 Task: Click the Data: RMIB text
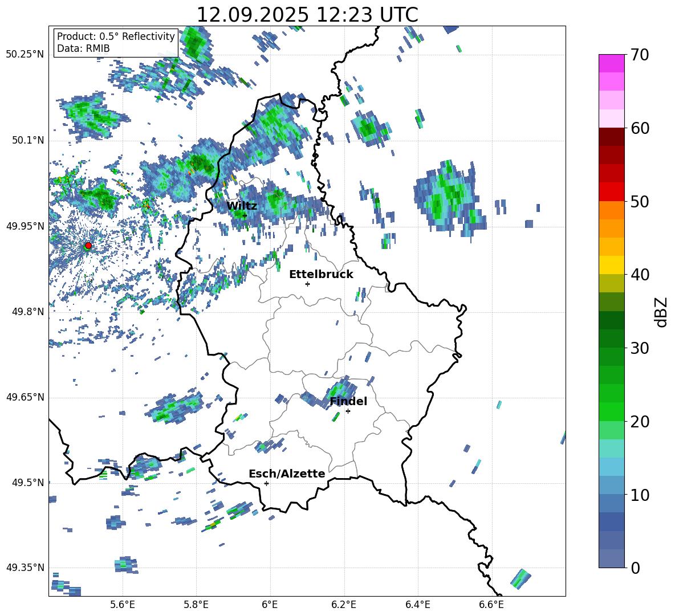pyautogui.click(x=83, y=48)
